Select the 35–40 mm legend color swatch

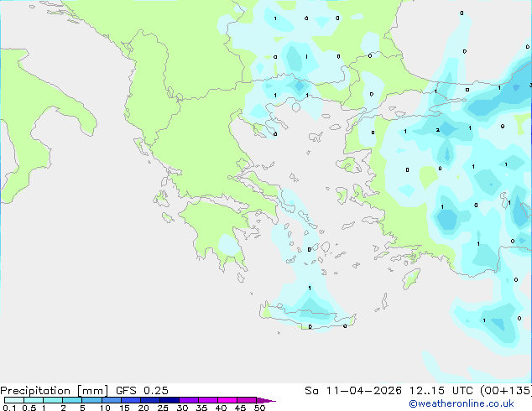(x=208, y=400)
